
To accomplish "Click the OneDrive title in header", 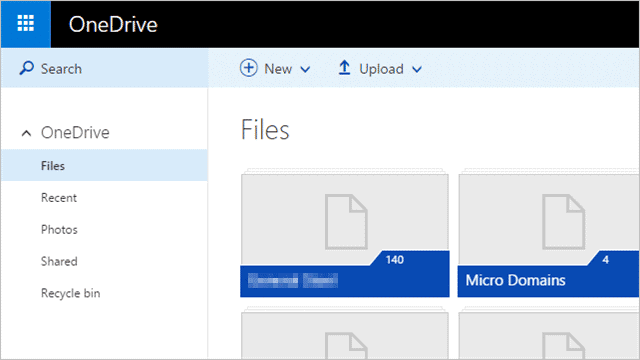I will [x=113, y=24].
